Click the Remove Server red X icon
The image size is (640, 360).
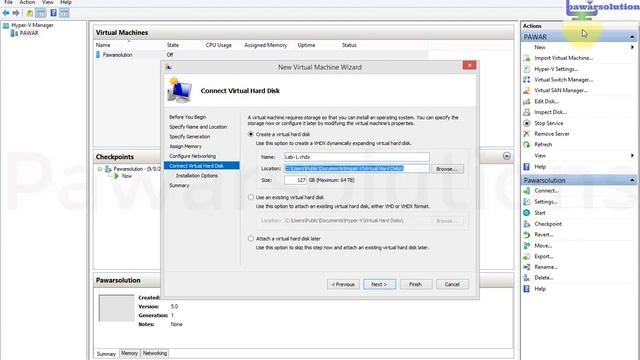pyautogui.click(x=527, y=133)
